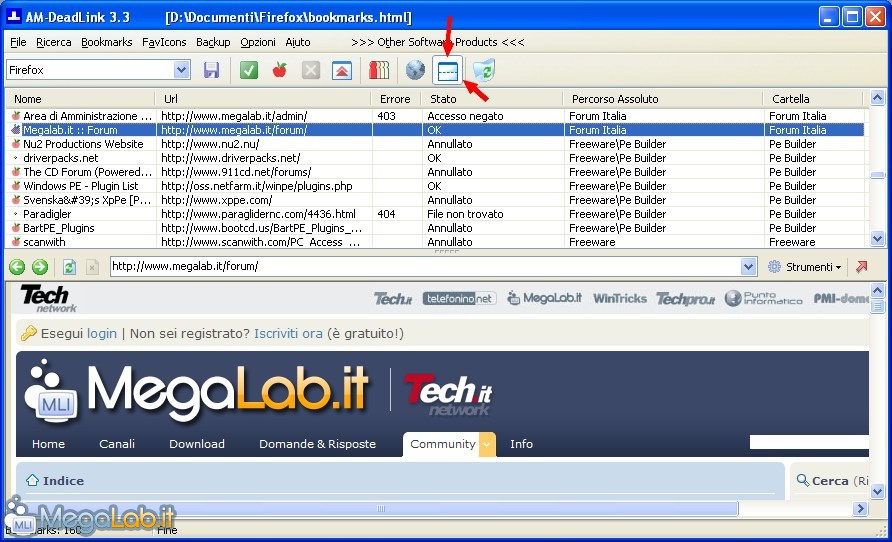
Task: Toggle the internal preview pane icon
Action: [448, 71]
